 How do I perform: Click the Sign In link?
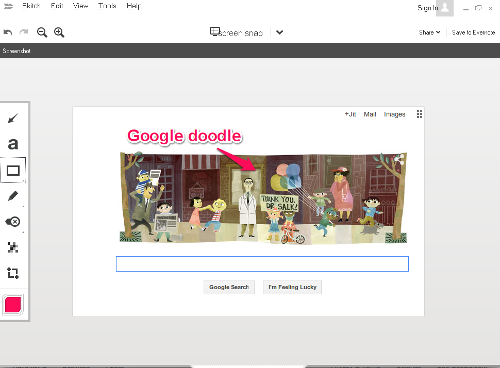tap(428, 8)
